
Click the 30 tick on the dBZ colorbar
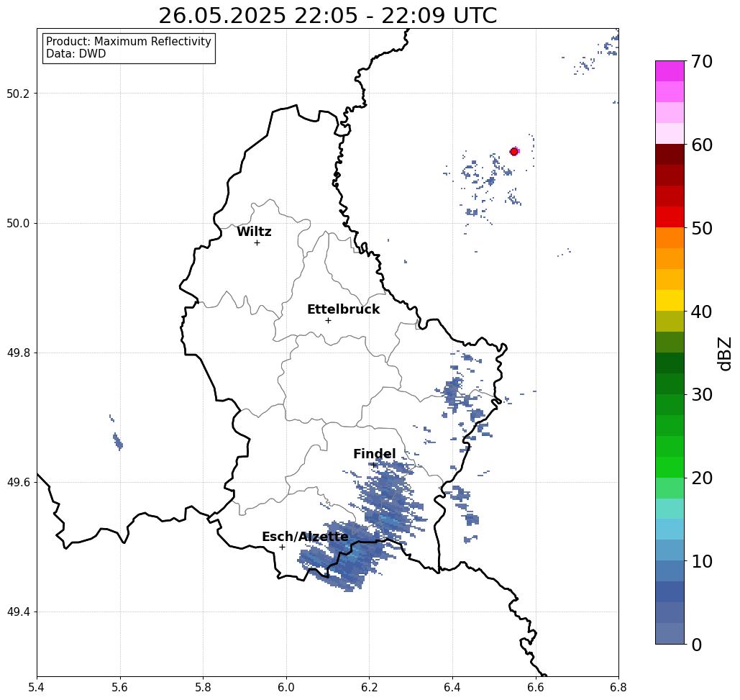pos(701,394)
